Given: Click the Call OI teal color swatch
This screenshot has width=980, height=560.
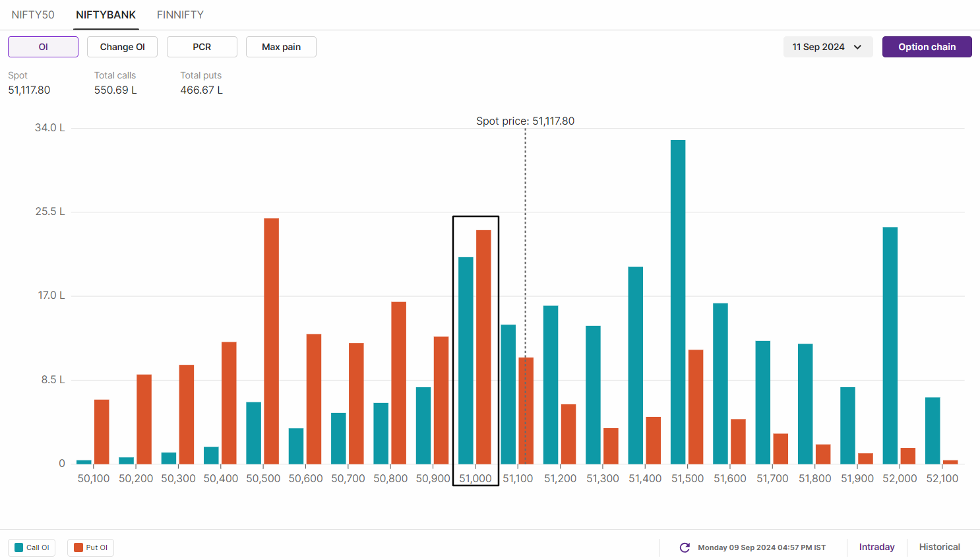Looking at the screenshot, I should [x=18, y=547].
